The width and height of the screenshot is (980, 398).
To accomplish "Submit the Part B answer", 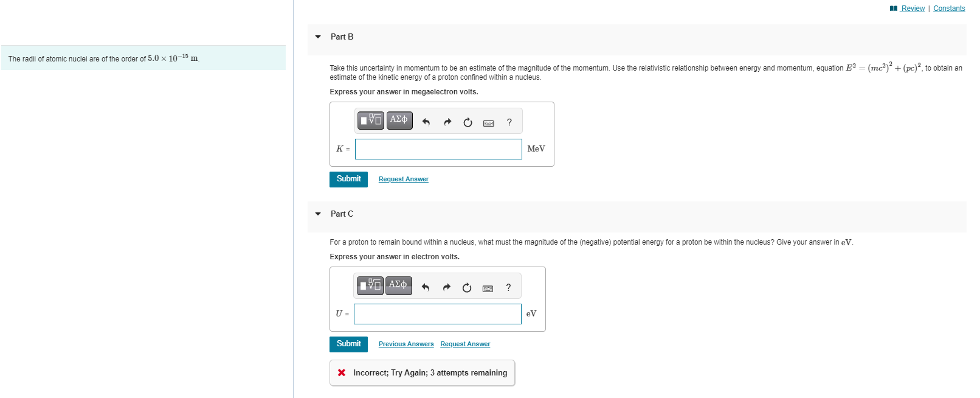I will [x=348, y=179].
